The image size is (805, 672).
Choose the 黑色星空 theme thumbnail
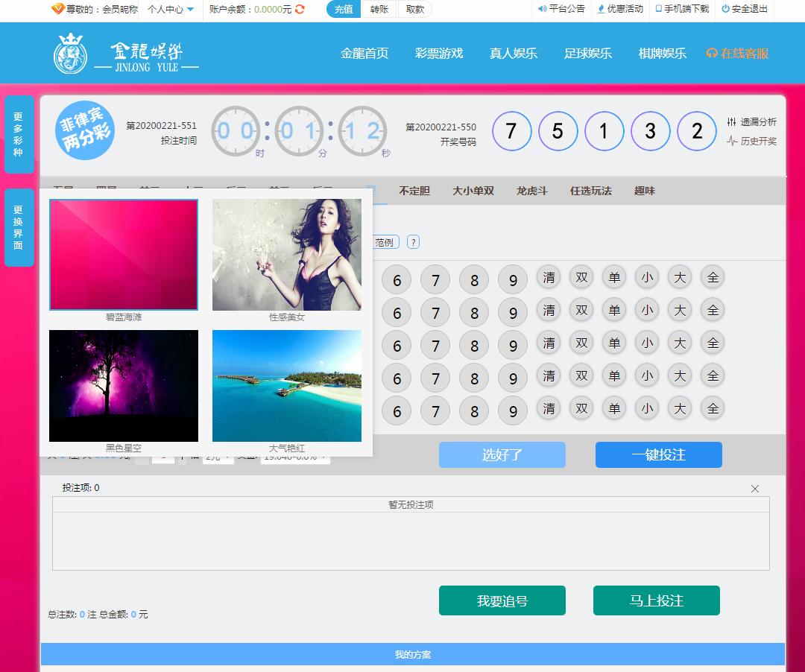124,386
